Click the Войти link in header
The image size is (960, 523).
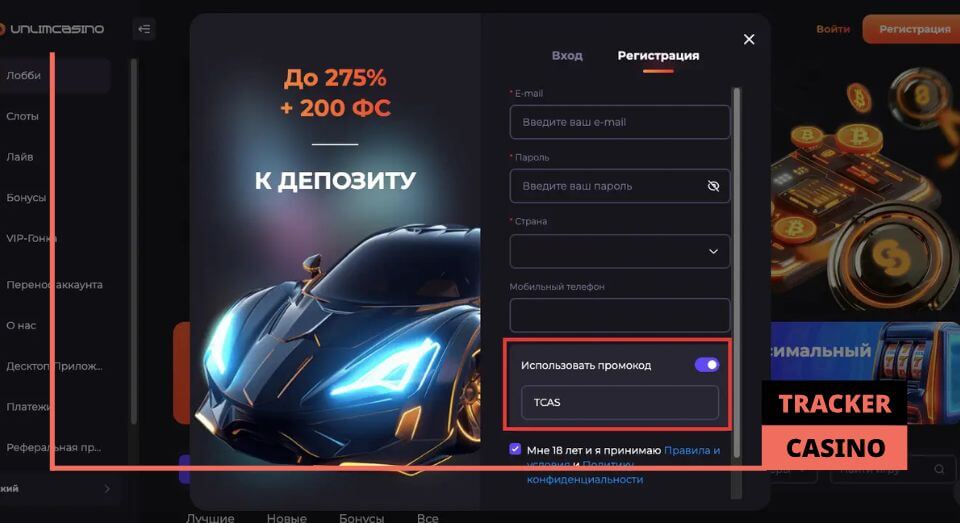coord(833,29)
